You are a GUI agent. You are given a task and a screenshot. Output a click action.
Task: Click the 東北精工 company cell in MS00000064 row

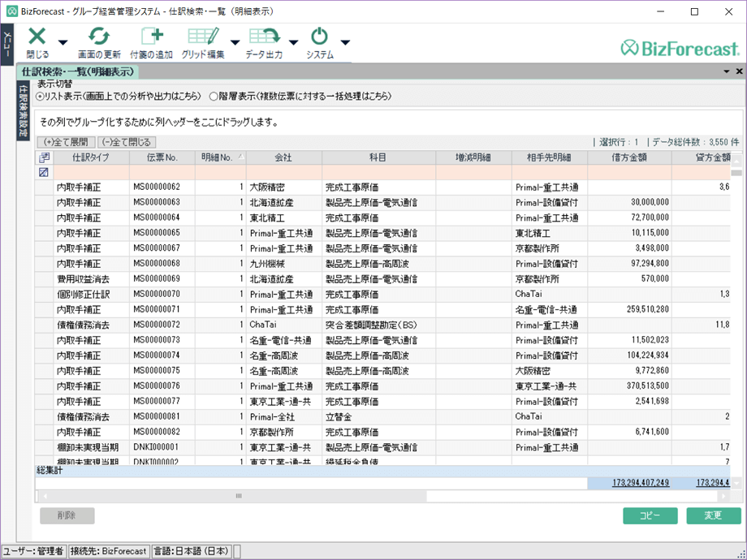point(284,218)
